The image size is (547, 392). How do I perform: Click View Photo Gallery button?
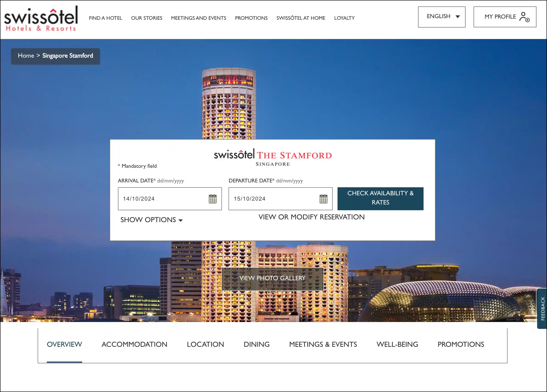pos(273,279)
